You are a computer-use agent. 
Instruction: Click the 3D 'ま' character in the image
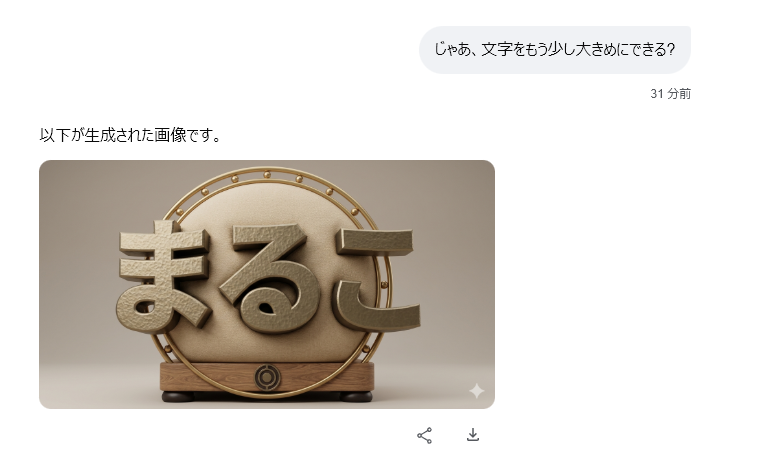tap(164, 276)
